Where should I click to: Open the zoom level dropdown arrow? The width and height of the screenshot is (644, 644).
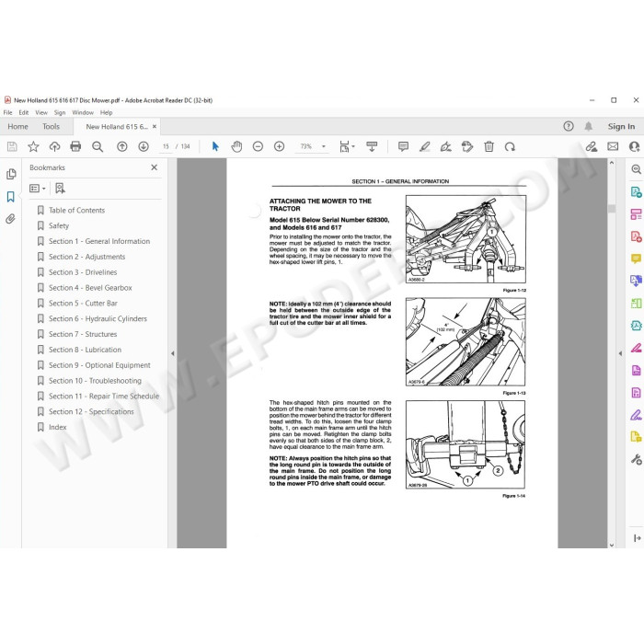pos(324,146)
